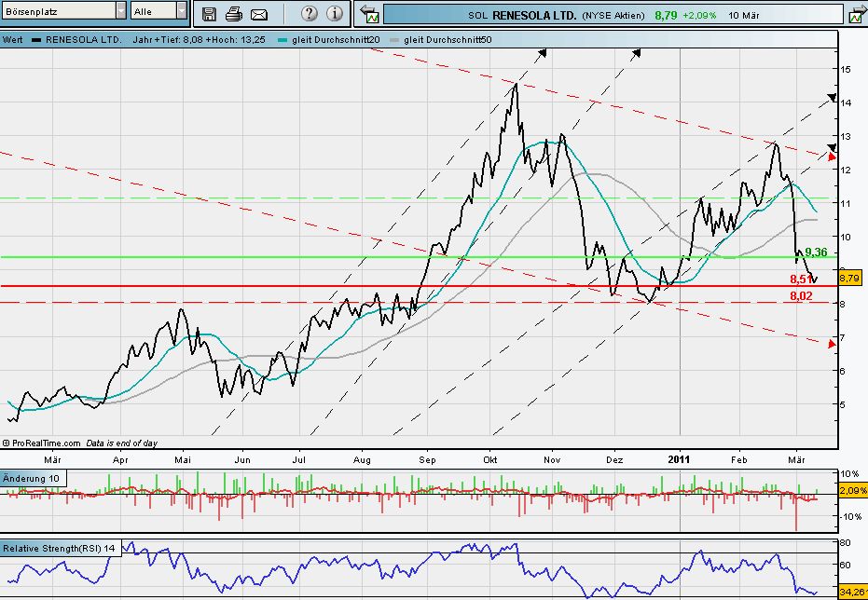868x600 pixels.
Task: Click chart icon right of the date
Action: coord(856,15)
